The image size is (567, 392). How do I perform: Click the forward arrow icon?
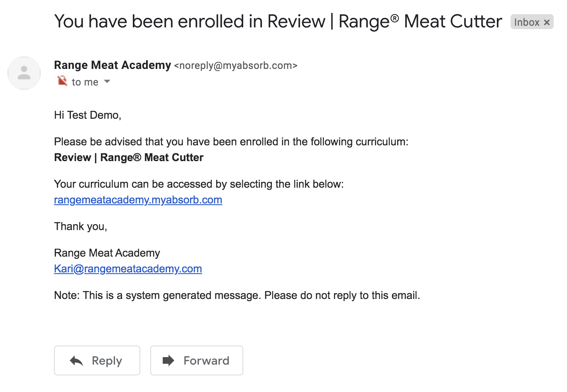pyautogui.click(x=168, y=360)
